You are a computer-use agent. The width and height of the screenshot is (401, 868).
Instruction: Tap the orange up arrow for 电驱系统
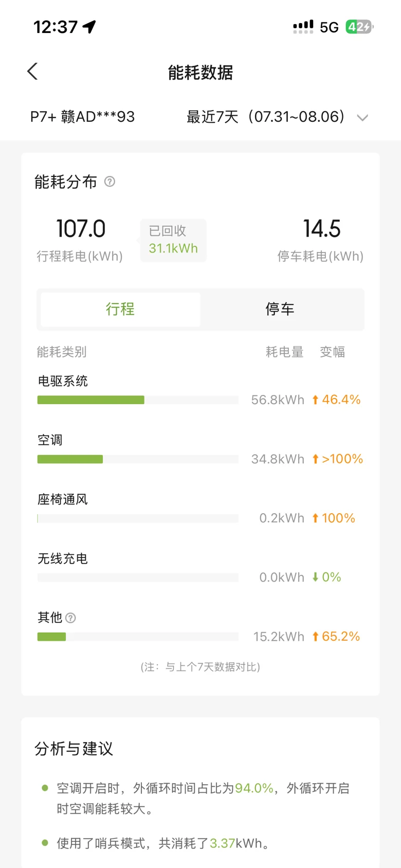316,400
